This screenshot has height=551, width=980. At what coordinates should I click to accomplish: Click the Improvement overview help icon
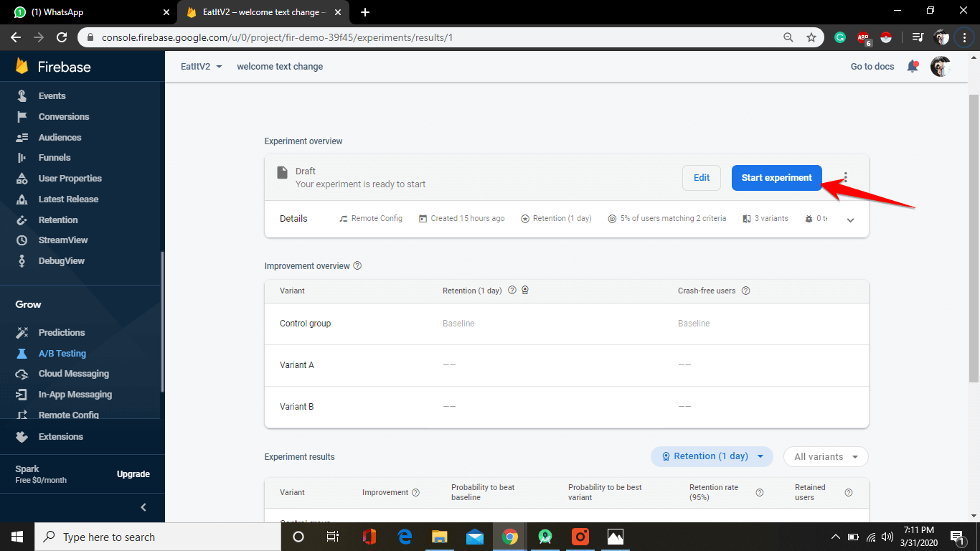[358, 265]
